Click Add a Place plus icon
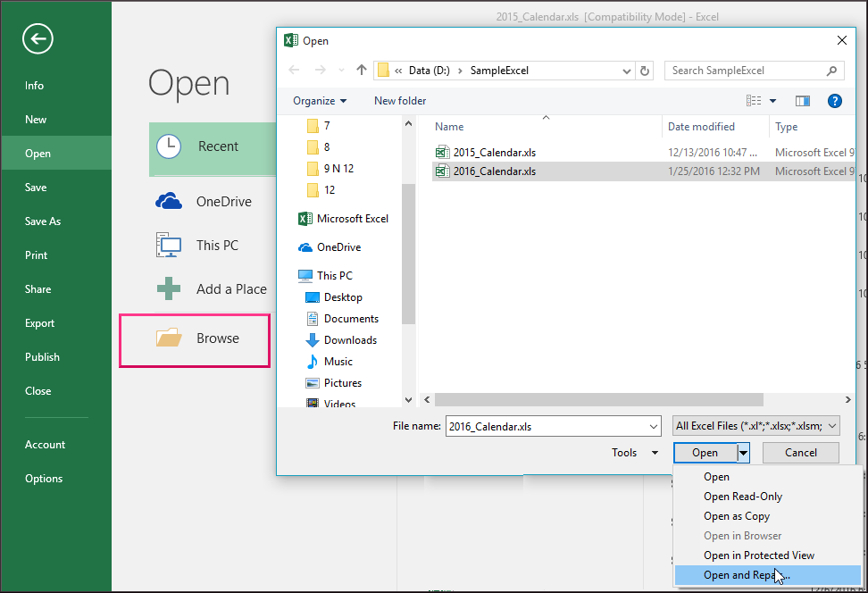 point(168,288)
